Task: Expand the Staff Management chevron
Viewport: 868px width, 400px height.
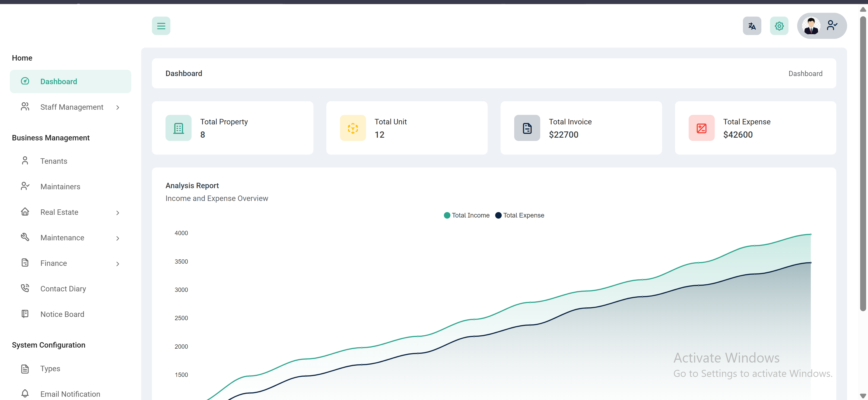Action: tap(117, 107)
